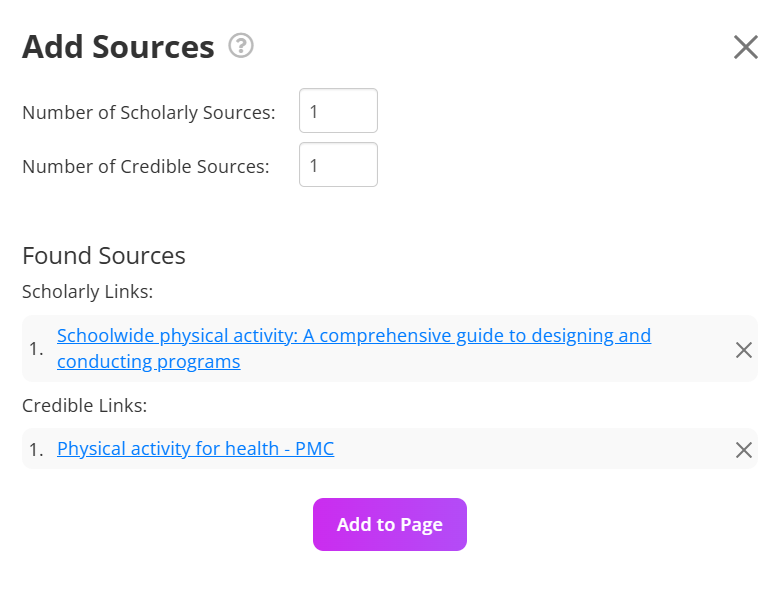The height and width of the screenshot is (593, 782).
Task: Remove the Physical activity for health source
Action: point(744,450)
